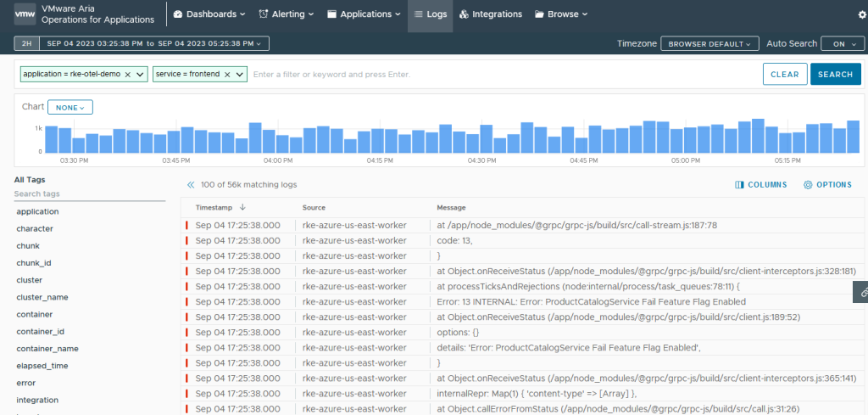The width and height of the screenshot is (868, 415).
Task: Open the Timezone Browser Default dropdown
Action: [x=709, y=43]
